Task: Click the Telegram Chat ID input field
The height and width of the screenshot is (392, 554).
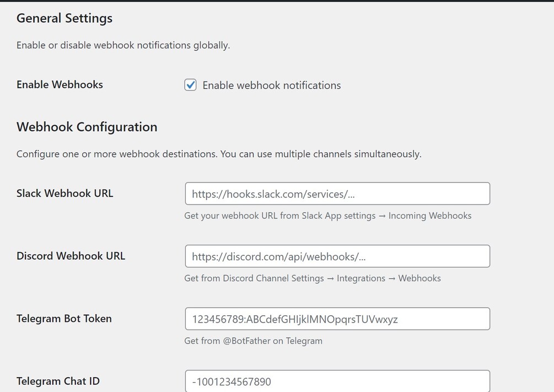Action: click(337, 381)
